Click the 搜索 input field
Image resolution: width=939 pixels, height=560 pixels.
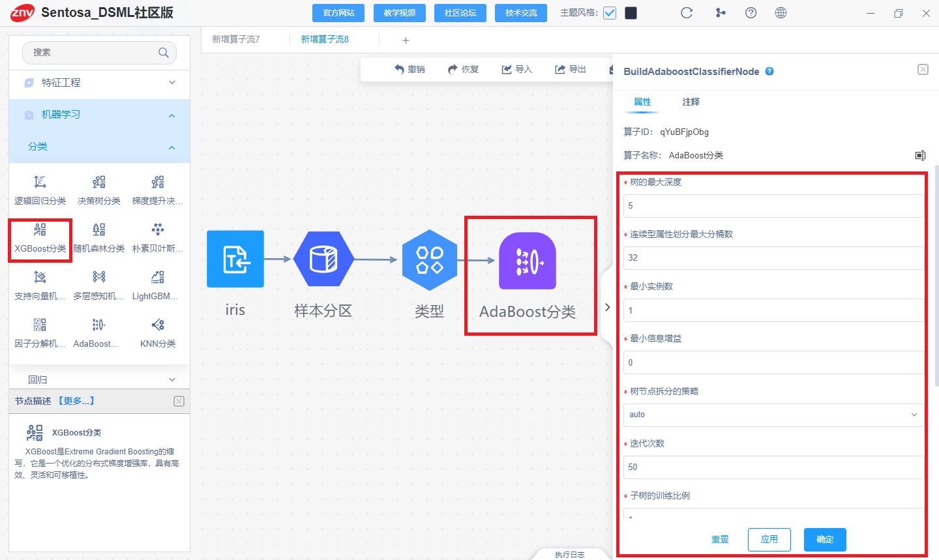99,52
